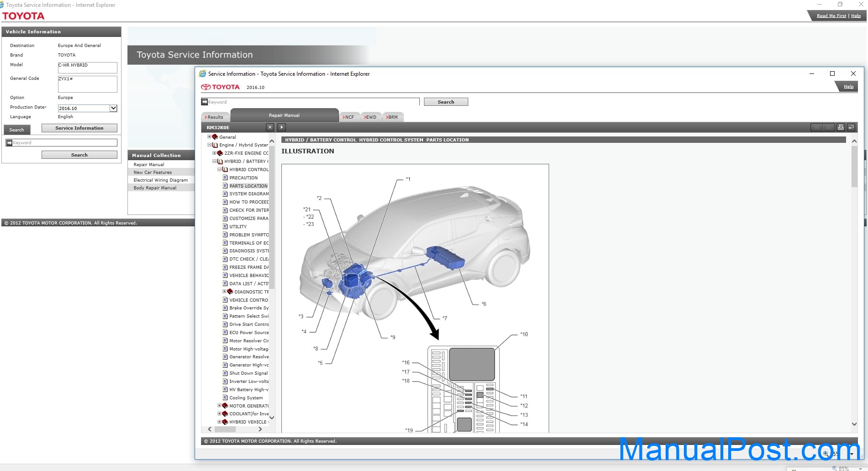
Task: Expand the 2ZR-FXE ENGINE node
Action: [214, 153]
